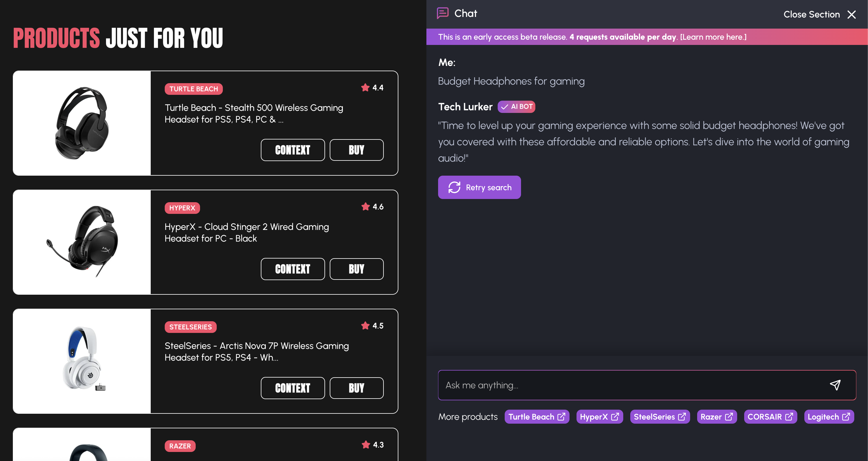Click the Retry search button

[479, 187]
